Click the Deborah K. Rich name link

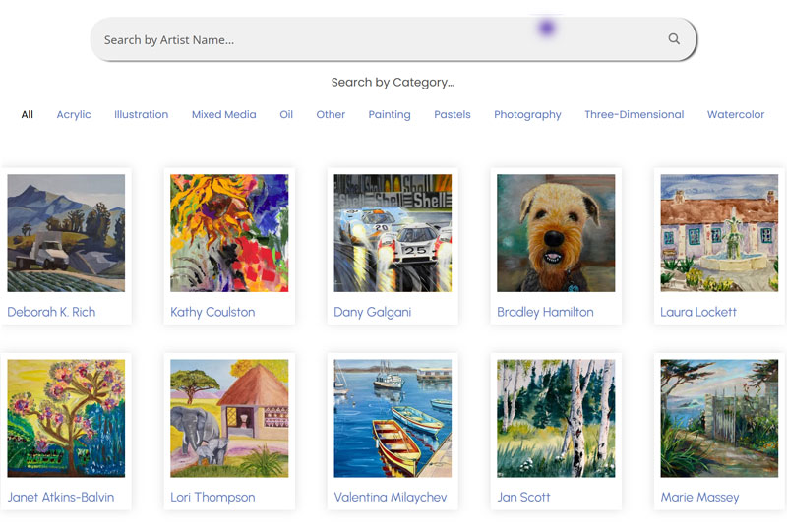51,312
